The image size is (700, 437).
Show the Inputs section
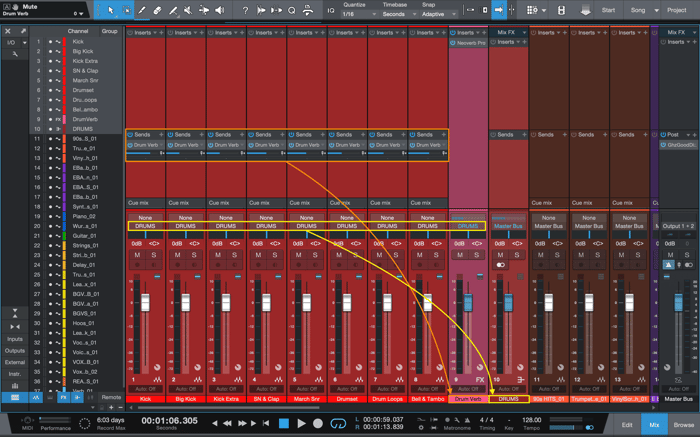(15, 339)
